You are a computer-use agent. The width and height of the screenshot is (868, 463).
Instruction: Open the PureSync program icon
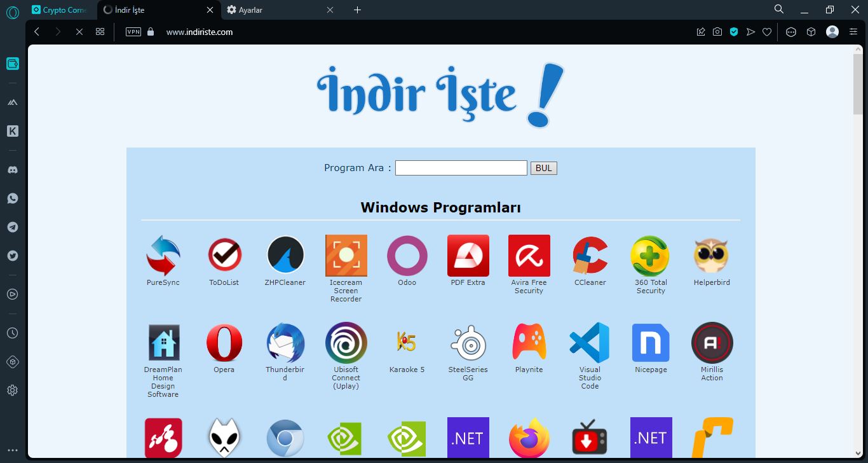point(163,256)
